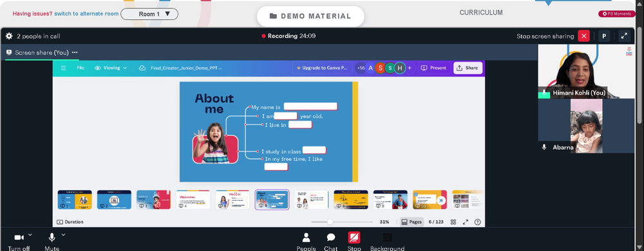Select slide thumbnail 10
This screenshot has width=644, height=251.
pyautogui.click(x=430, y=200)
